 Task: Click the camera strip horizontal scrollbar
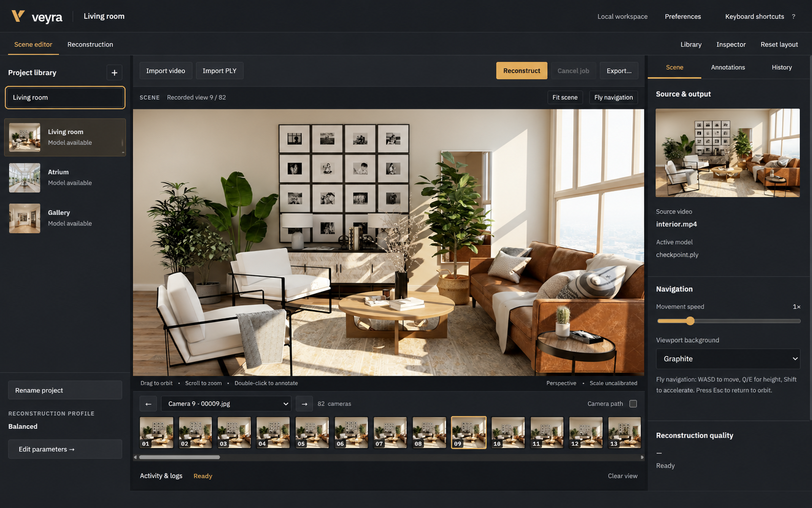pos(180,457)
